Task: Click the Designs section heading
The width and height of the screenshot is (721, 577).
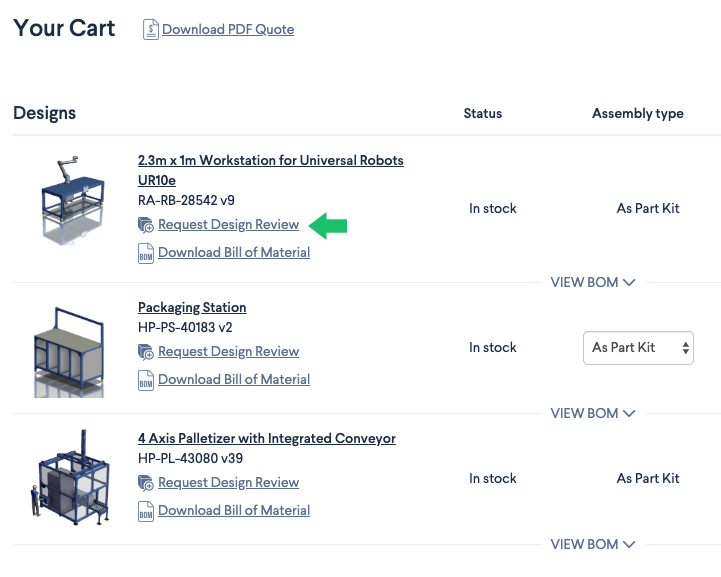Action: click(45, 113)
